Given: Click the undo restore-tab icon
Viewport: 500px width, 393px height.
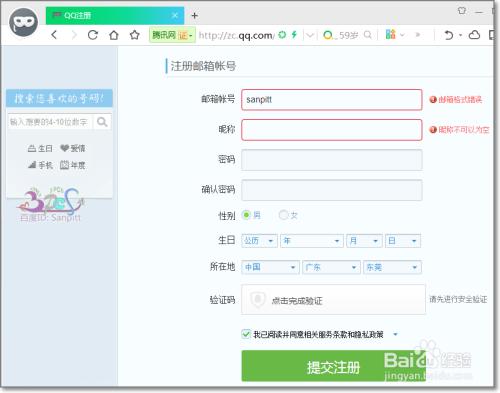Looking at the screenshot, I should coord(449,35).
